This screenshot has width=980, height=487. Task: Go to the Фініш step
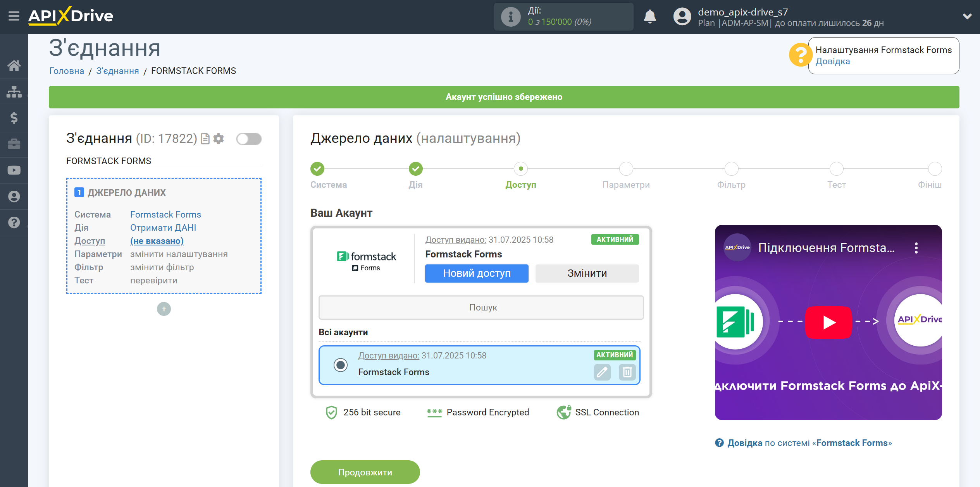click(x=935, y=169)
